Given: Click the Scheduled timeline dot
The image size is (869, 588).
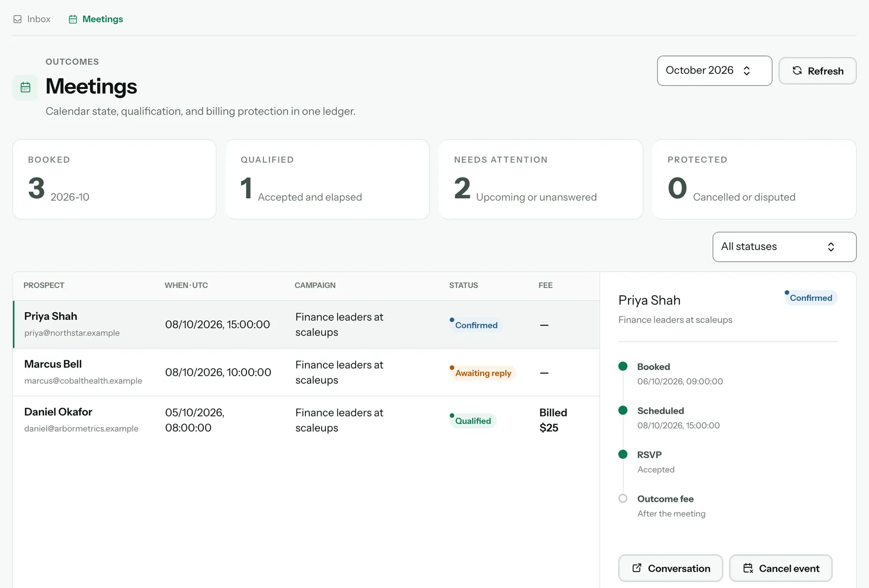Looking at the screenshot, I should tap(623, 410).
